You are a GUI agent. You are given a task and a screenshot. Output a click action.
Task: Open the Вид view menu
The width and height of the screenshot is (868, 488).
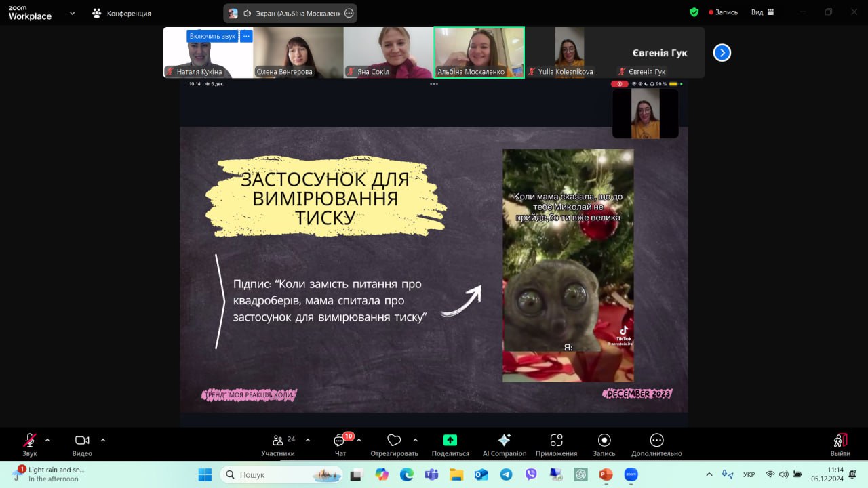762,12
